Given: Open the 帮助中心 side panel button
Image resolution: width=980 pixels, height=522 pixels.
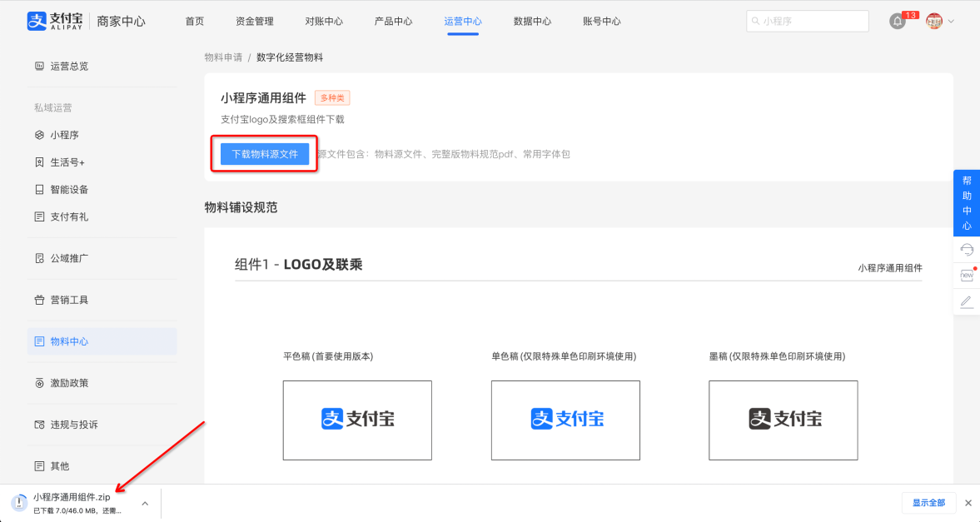Looking at the screenshot, I should coord(966,203).
